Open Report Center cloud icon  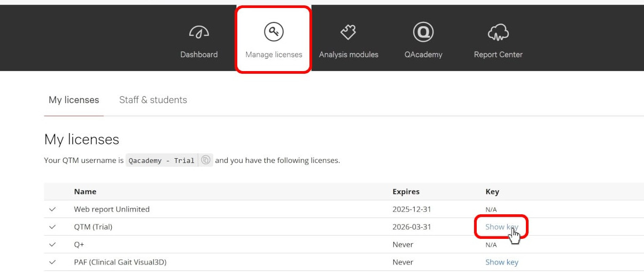pos(498,33)
